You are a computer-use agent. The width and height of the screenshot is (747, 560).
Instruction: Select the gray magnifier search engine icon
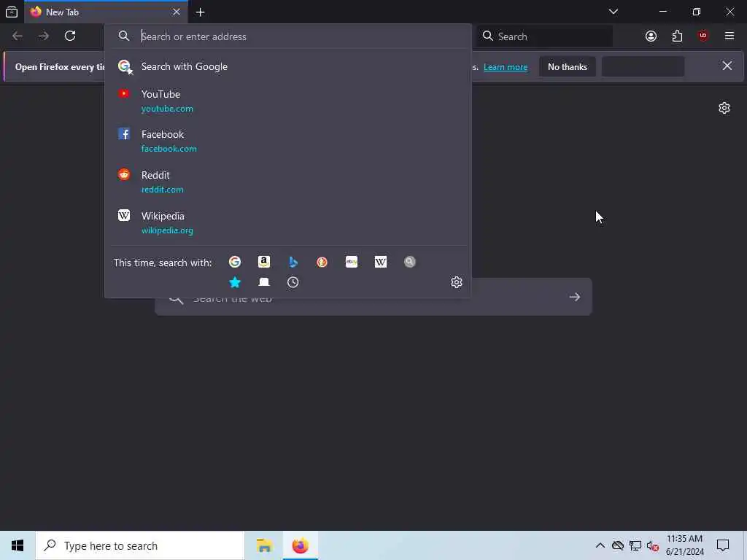410,262
